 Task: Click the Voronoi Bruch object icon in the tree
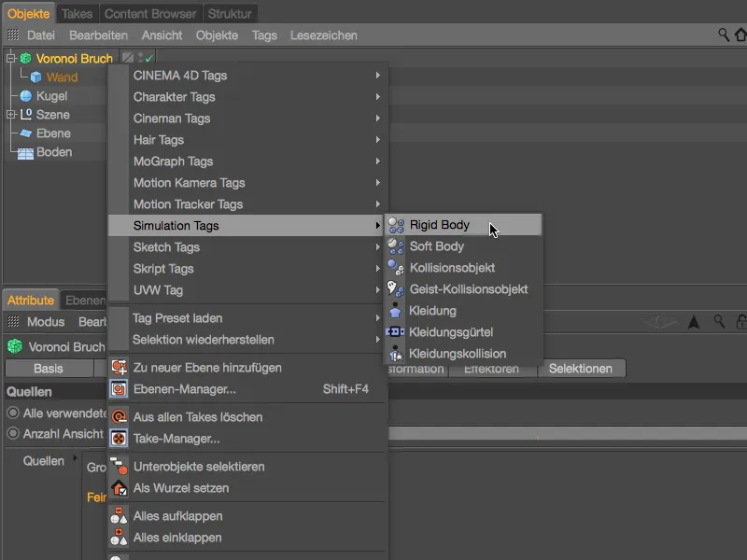pyautogui.click(x=26, y=59)
